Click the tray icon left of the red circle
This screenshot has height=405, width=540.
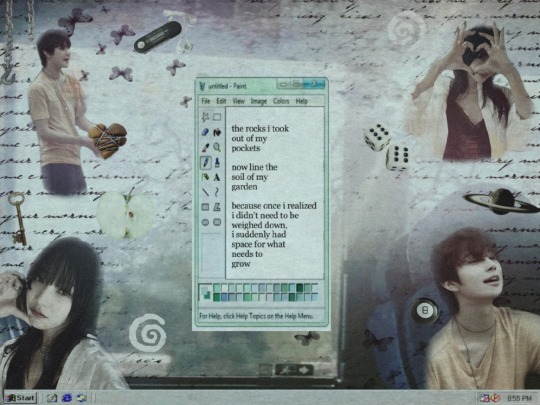pos(485,398)
